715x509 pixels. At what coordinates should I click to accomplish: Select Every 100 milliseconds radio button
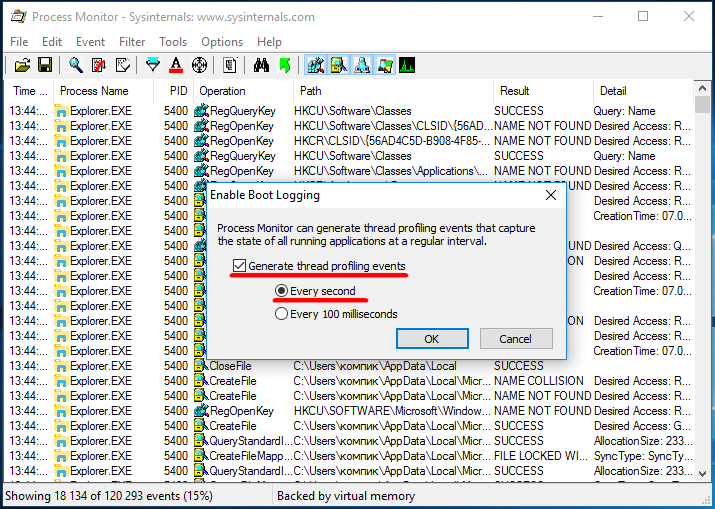point(281,314)
